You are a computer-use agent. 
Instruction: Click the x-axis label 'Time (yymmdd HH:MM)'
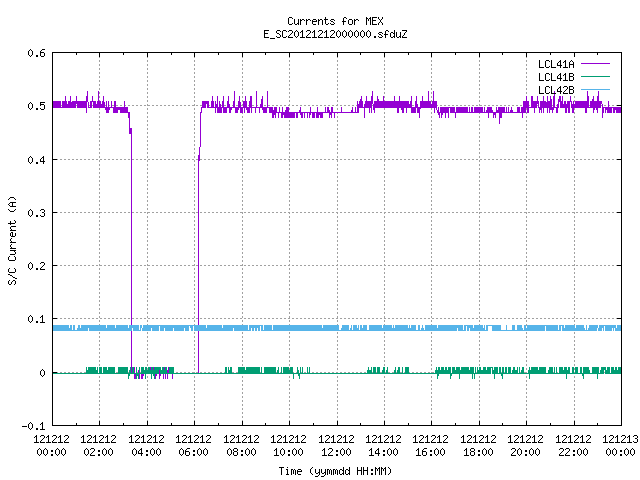pos(335,471)
